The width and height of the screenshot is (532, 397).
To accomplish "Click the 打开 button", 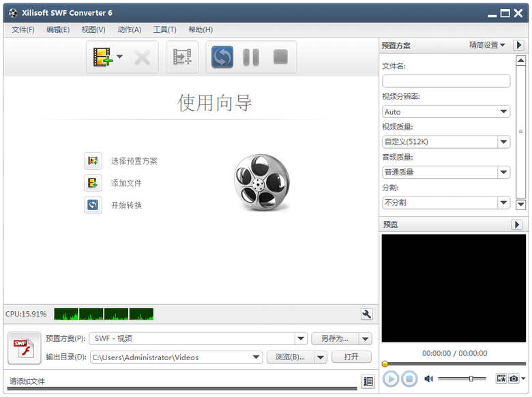I will point(351,357).
